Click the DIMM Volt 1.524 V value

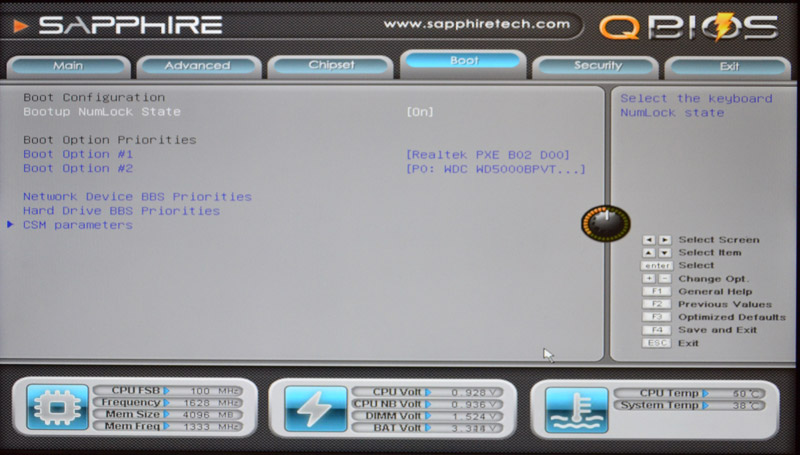pyautogui.click(x=476, y=417)
